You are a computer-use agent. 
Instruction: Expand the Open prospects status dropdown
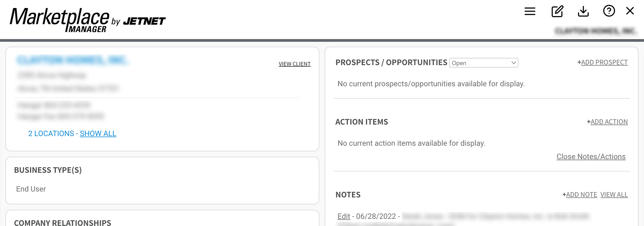point(483,63)
